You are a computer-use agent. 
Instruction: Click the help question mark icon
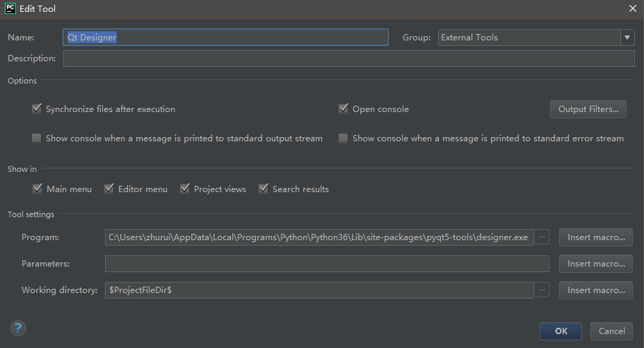pyautogui.click(x=18, y=328)
